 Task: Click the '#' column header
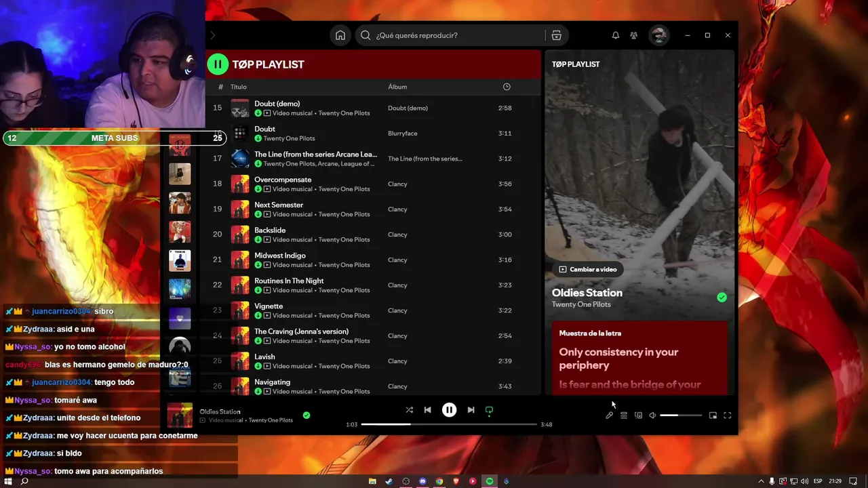click(x=220, y=87)
